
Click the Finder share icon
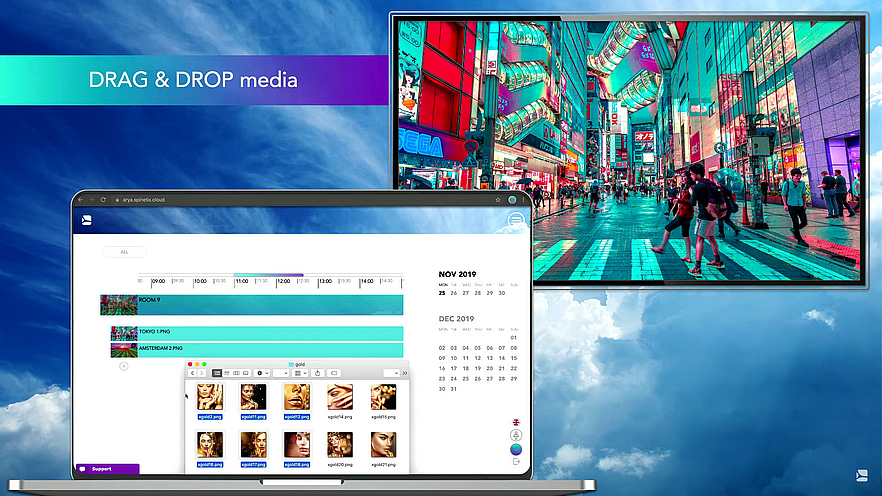point(318,373)
